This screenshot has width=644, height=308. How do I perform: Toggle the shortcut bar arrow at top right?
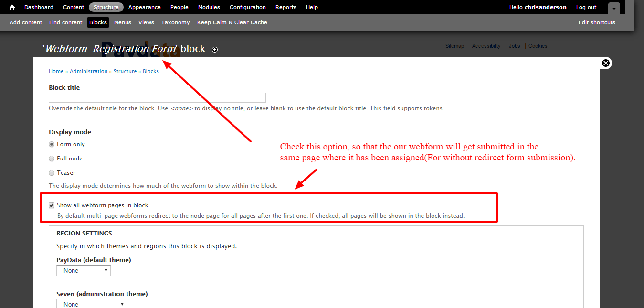[x=614, y=8]
